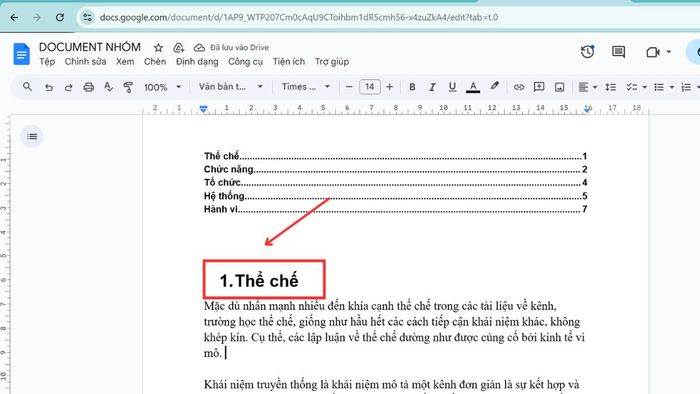Open the Trợ giúp menu
The height and width of the screenshot is (394, 700).
point(332,62)
